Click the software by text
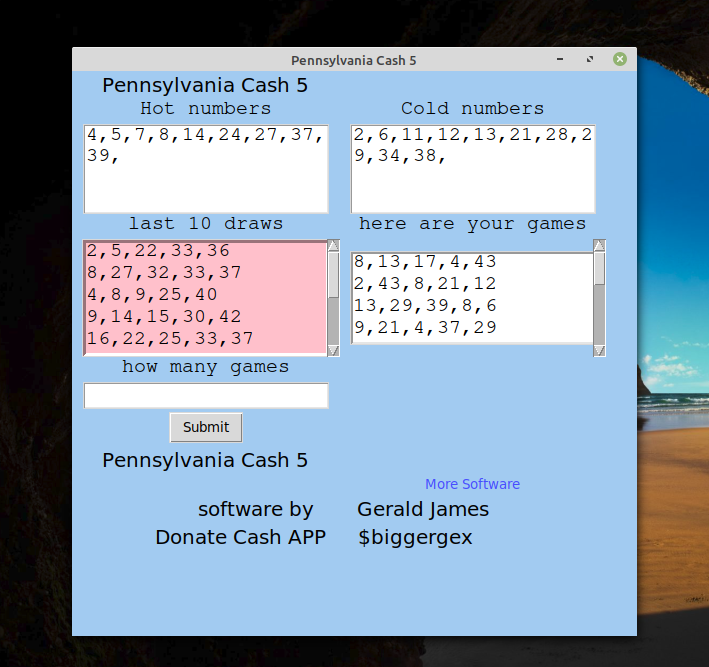Screen dimensions: 709x667 coord(255,510)
